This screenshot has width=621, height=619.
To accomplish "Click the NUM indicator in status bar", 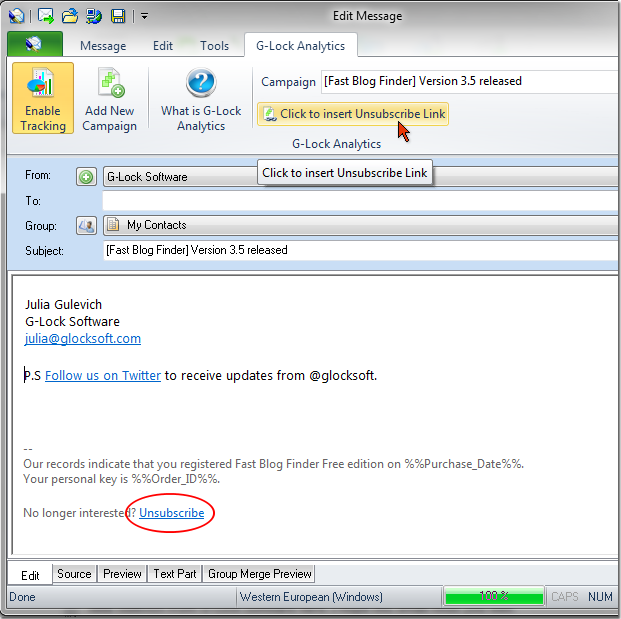I will (x=600, y=597).
